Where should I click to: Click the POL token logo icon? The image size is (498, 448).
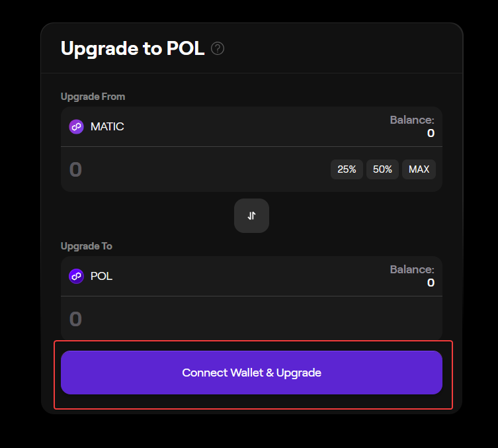(77, 276)
